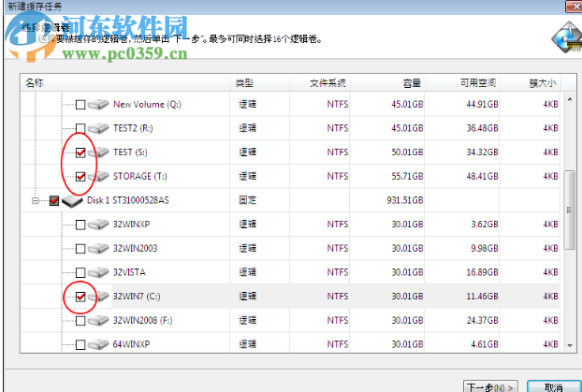Click the list scrollbar down arrow
Viewport: 582px width, 392px height.
pyautogui.click(x=570, y=345)
